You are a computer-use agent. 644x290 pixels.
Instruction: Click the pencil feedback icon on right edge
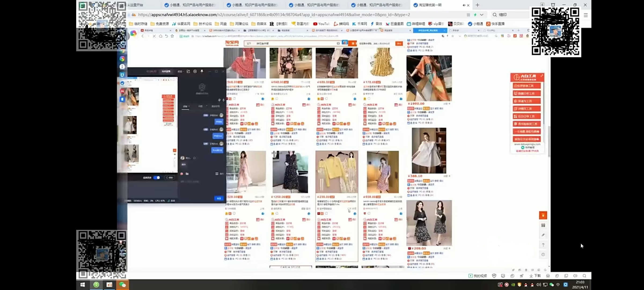pyautogui.click(x=543, y=235)
